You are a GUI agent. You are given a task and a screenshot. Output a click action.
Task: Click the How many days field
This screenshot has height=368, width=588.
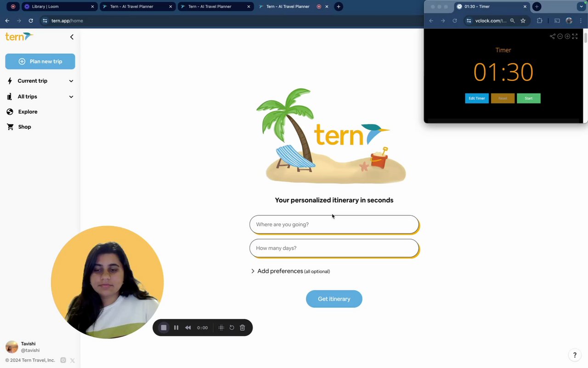click(x=334, y=248)
